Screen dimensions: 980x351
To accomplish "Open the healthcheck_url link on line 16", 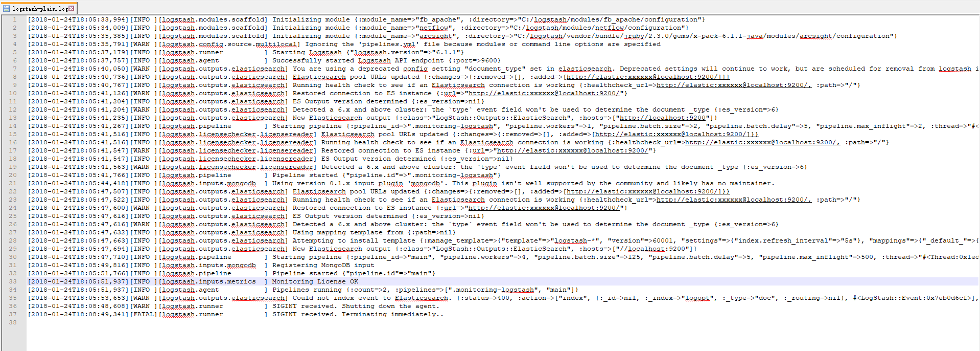I will pyautogui.click(x=762, y=142).
